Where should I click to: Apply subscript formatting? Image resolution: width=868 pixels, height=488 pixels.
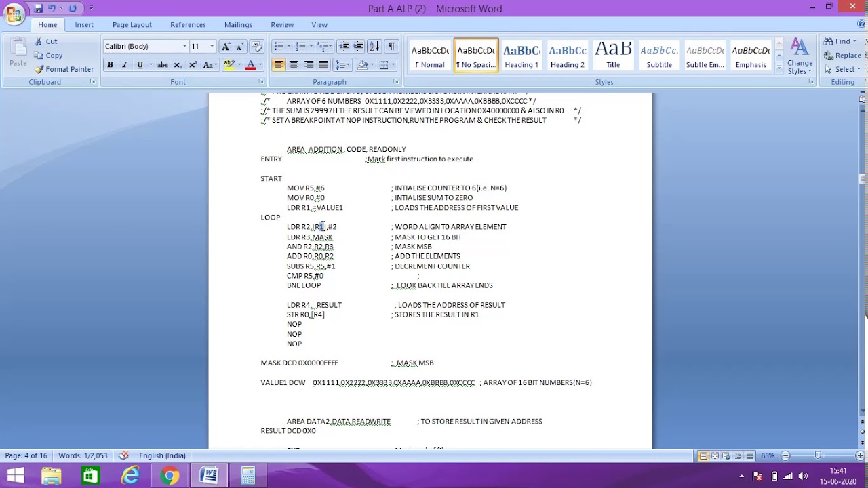coord(178,65)
